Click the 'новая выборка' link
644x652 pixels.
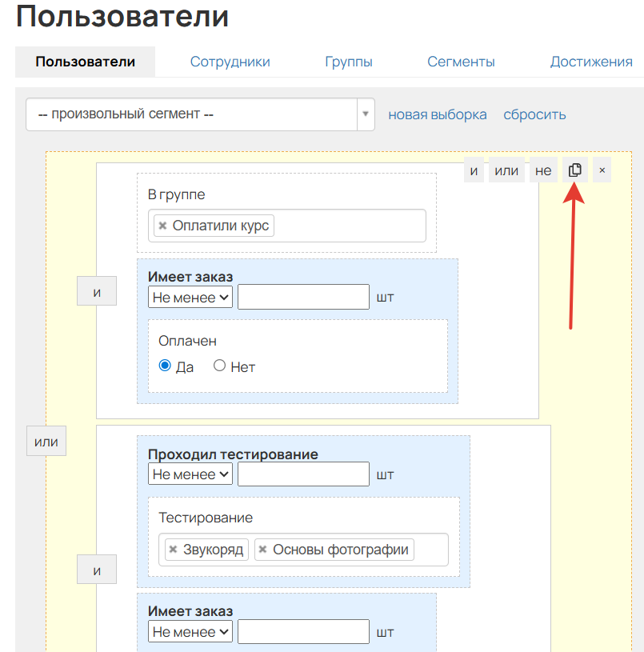(438, 114)
